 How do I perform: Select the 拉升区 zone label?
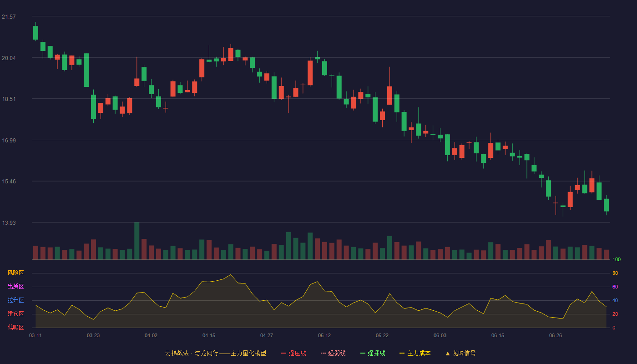point(15,300)
